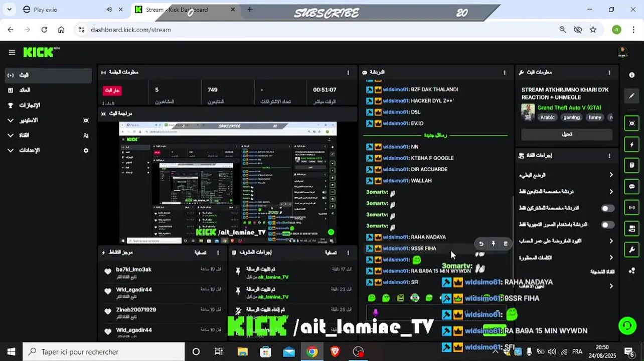
Task: Select the revenue item in left sidebar
Action: (x=48, y=90)
